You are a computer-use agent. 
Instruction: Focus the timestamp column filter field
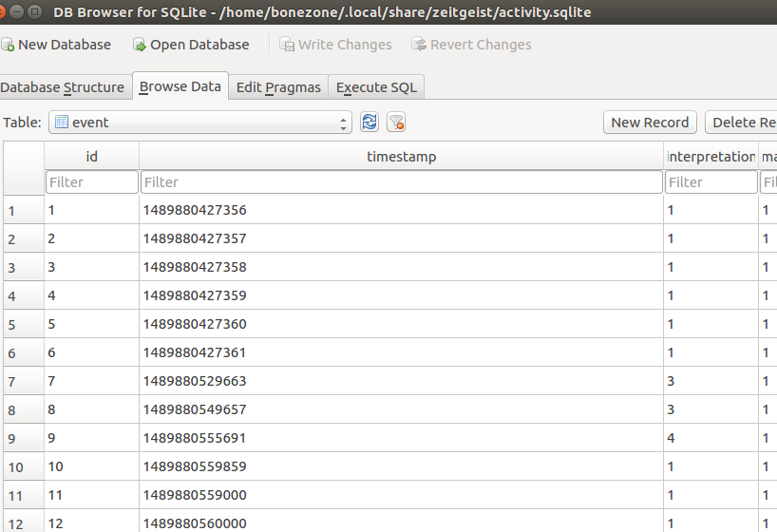pyautogui.click(x=402, y=182)
